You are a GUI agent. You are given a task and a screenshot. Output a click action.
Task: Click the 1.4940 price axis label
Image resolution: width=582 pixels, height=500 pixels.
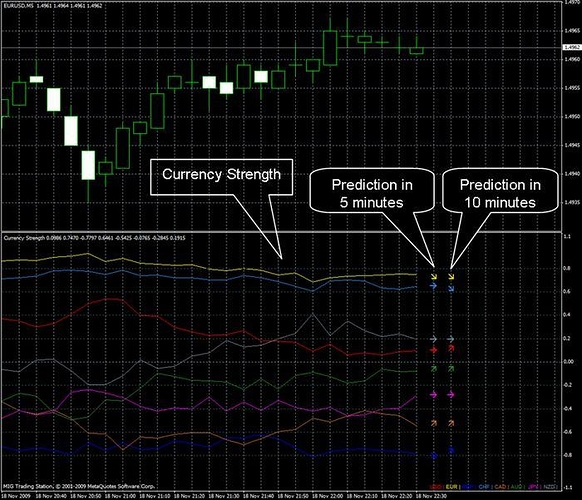click(572, 173)
